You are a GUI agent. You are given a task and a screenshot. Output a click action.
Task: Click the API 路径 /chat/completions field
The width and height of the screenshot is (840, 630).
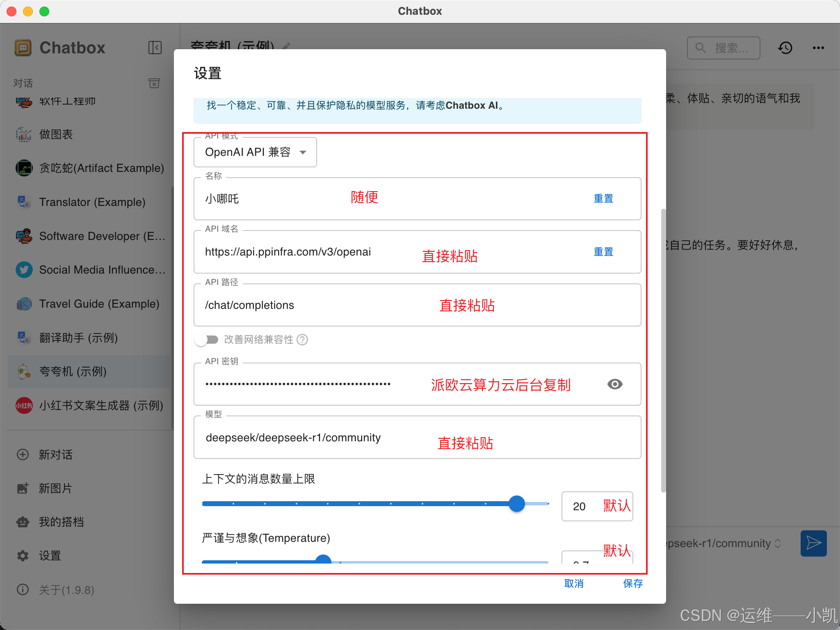coord(417,305)
